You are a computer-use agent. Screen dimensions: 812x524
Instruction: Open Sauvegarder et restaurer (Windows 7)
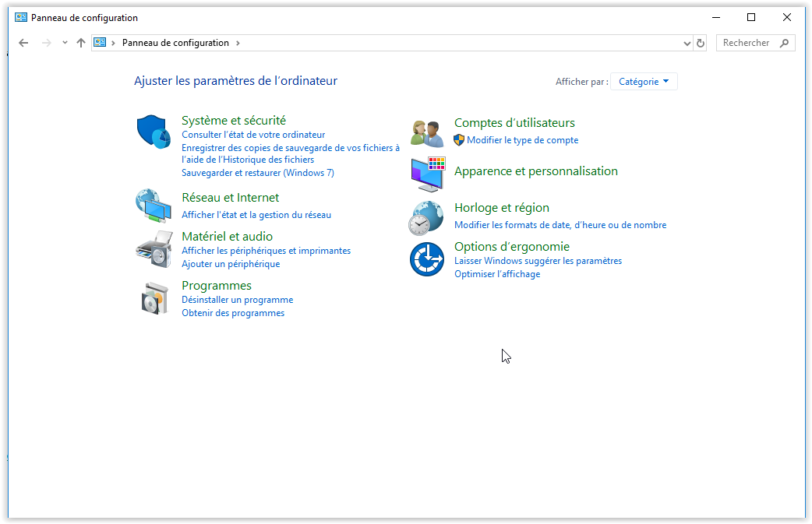[257, 173]
